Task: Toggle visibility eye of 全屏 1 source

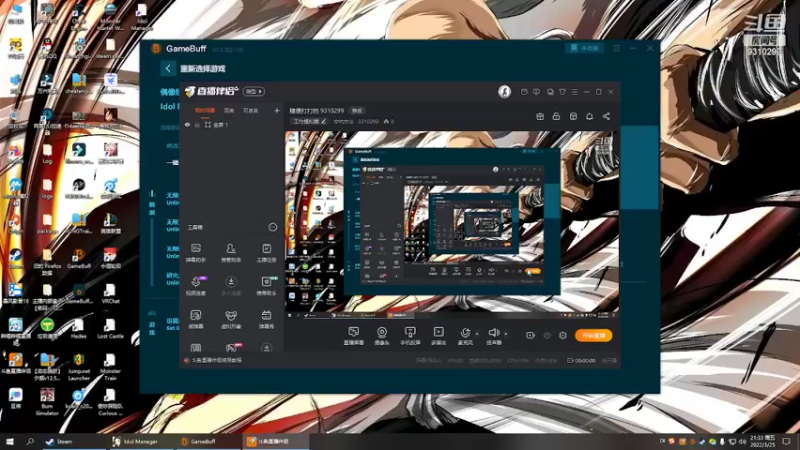Action: (x=187, y=124)
